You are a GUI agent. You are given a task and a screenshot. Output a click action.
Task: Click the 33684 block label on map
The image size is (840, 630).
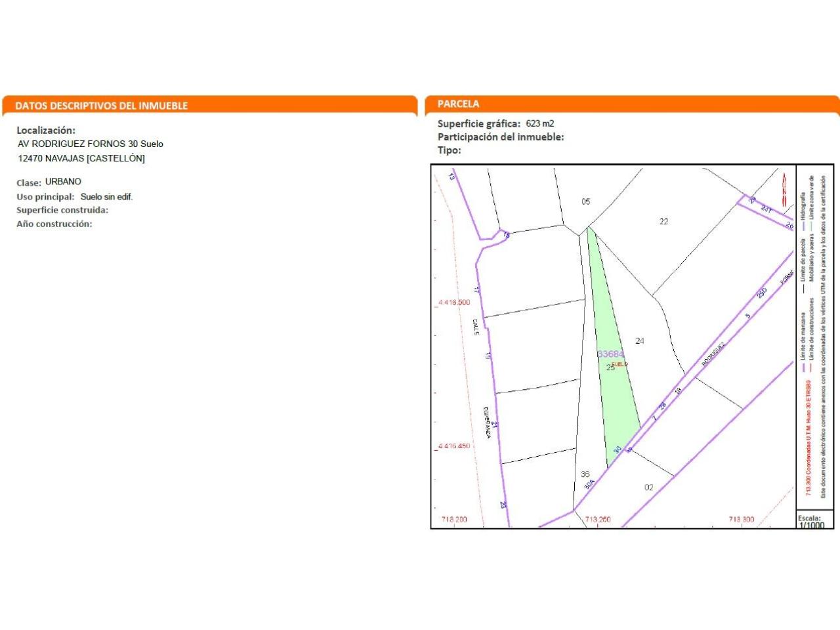pos(610,354)
